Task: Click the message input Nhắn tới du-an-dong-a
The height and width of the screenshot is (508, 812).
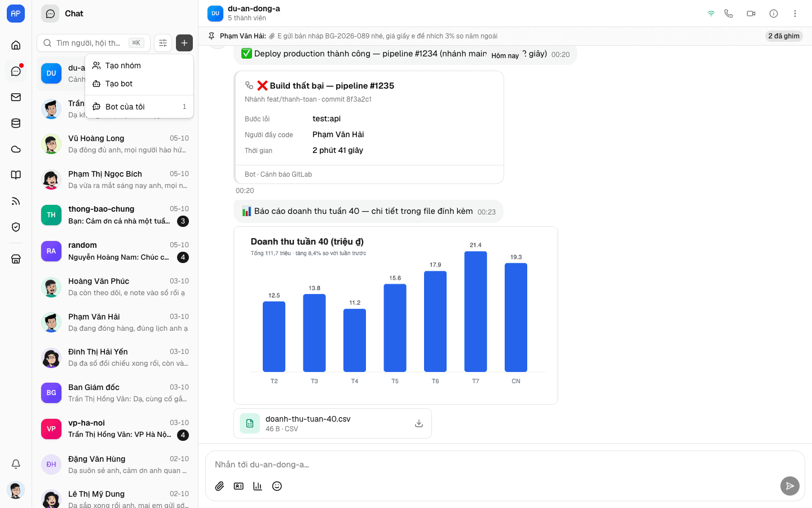Action: [x=505, y=465]
